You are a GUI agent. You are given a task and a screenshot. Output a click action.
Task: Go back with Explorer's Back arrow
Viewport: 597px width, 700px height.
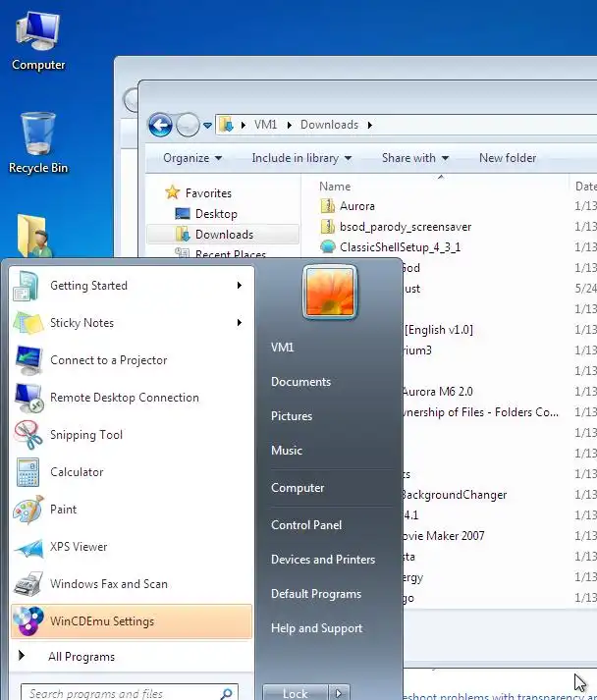point(160,125)
